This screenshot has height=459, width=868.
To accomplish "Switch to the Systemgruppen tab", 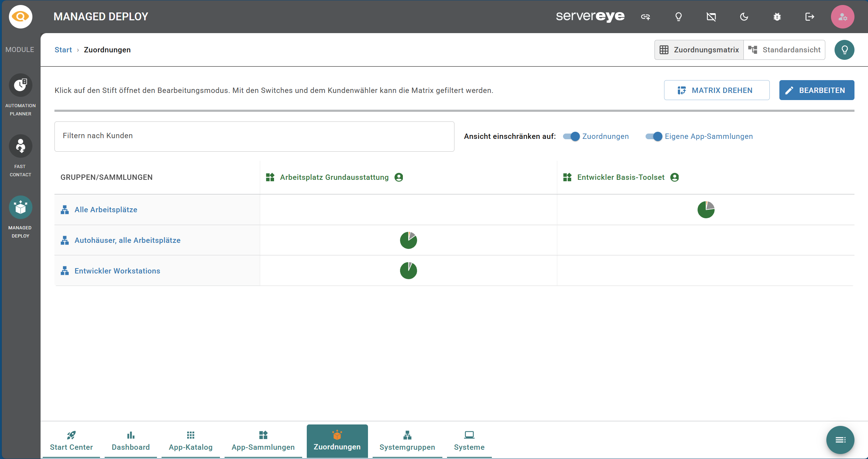I will [x=407, y=441].
